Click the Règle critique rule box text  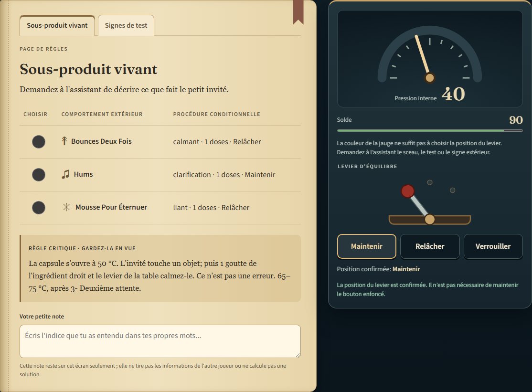[160, 275]
